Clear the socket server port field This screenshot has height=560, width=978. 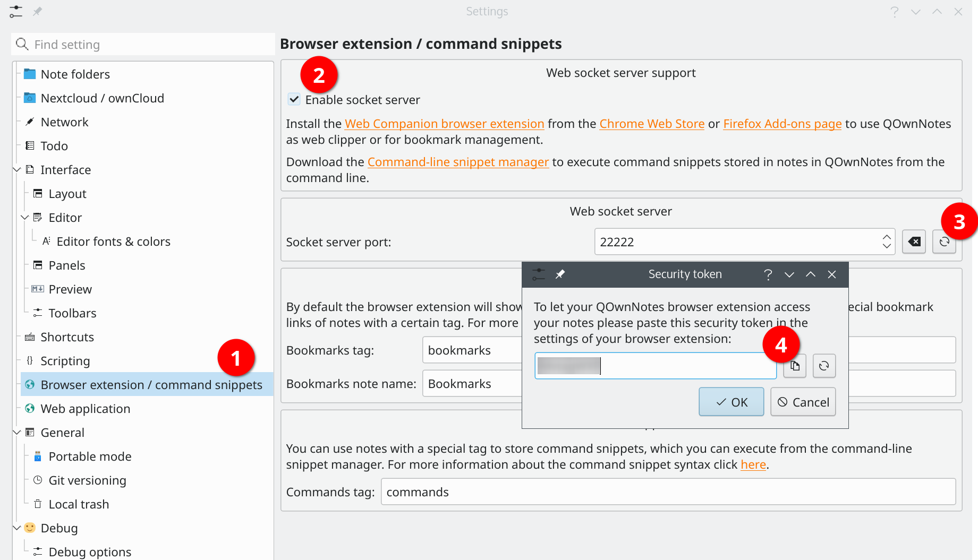[x=914, y=242]
